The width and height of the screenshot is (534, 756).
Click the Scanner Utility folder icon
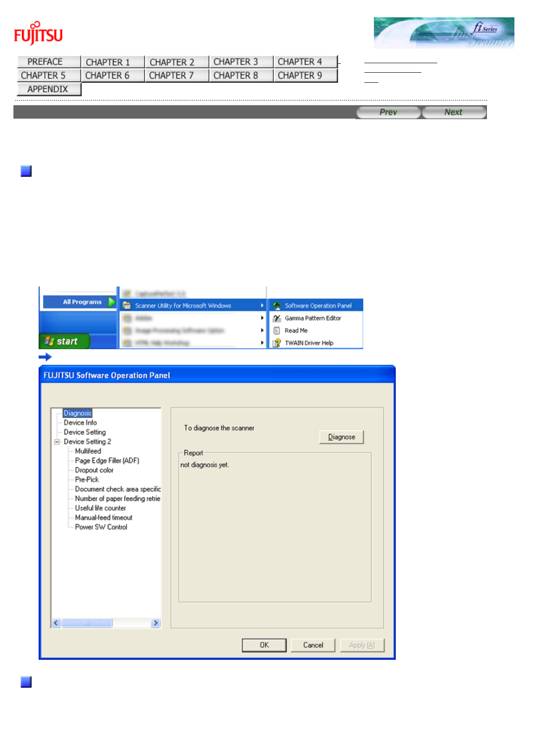click(x=127, y=306)
